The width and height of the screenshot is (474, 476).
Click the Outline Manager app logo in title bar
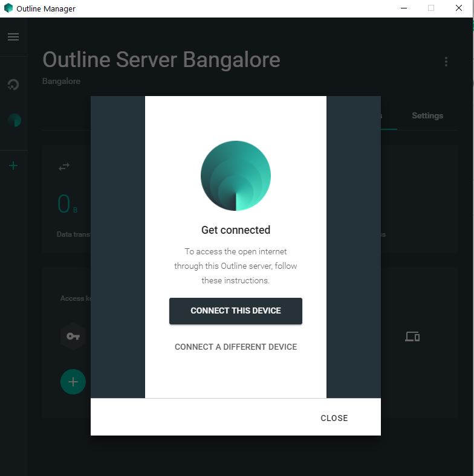click(x=8, y=8)
